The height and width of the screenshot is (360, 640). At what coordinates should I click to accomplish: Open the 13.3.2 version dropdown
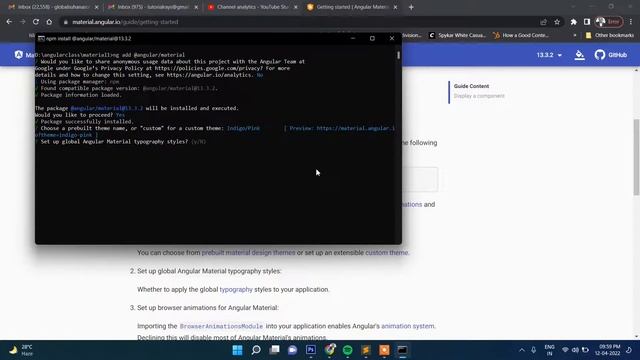[x=549, y=55]
